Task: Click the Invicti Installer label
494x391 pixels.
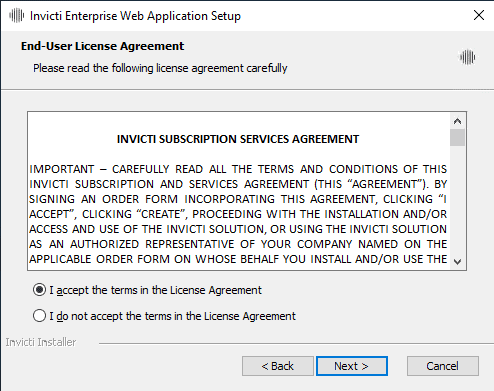Action: (41, 342)
